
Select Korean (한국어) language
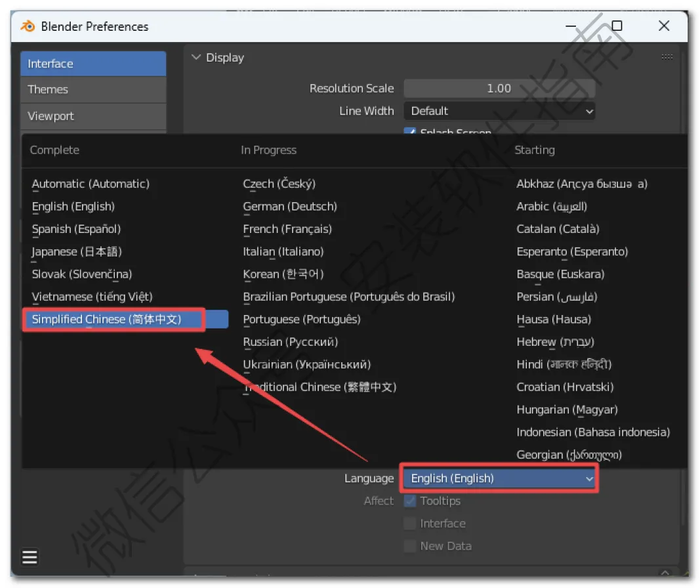tap(283, 274)
